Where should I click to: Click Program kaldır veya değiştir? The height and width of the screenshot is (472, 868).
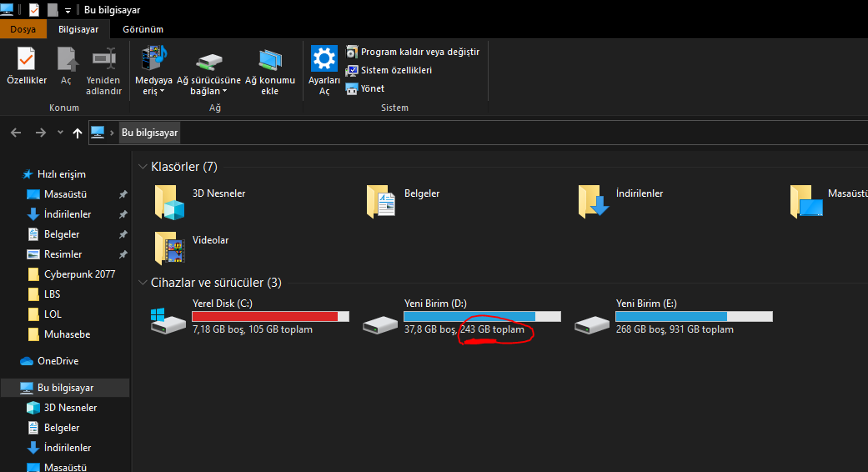(413, 52)
